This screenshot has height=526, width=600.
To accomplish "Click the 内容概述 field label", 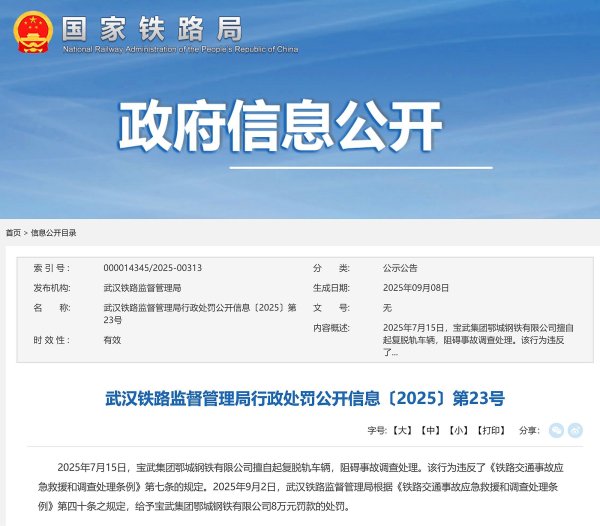I will [331, 328].
